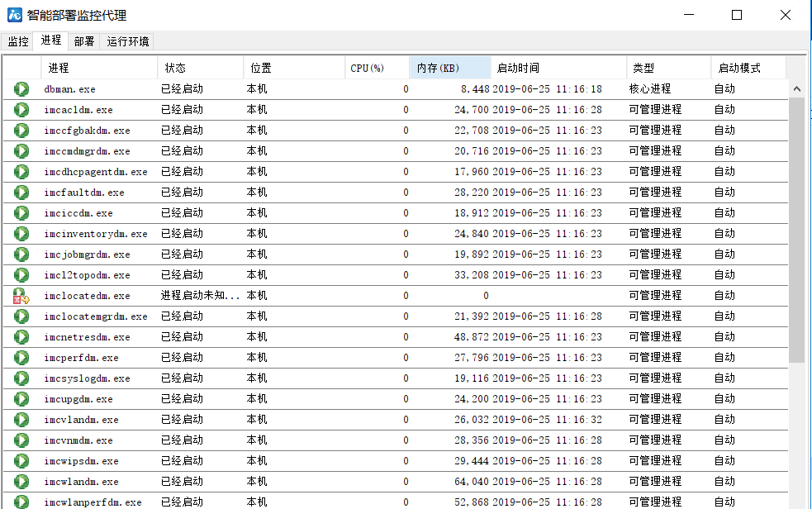
Task: Select the imcvnmdm.exe process name
Action: (78, 440)
